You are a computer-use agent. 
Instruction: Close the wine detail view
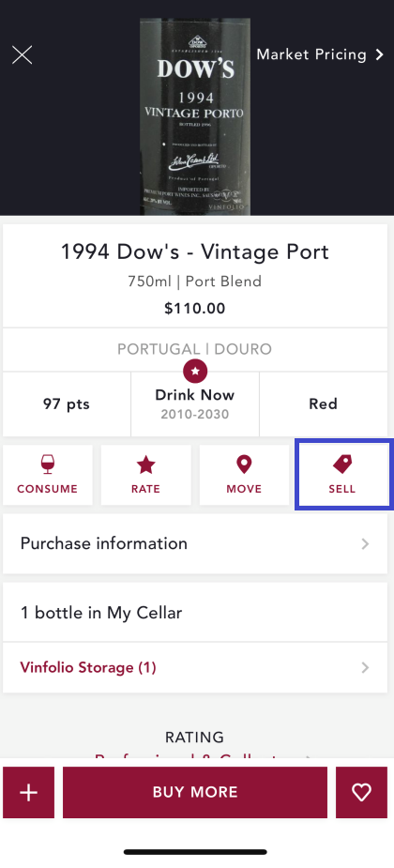(23, 54)
